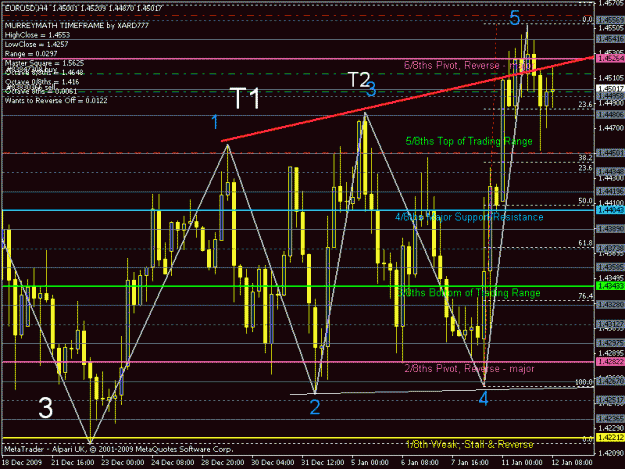The image size is (625, 469).
Task: Click the 4/8ths Major Support/Resistance label
Action: (469, 217)
